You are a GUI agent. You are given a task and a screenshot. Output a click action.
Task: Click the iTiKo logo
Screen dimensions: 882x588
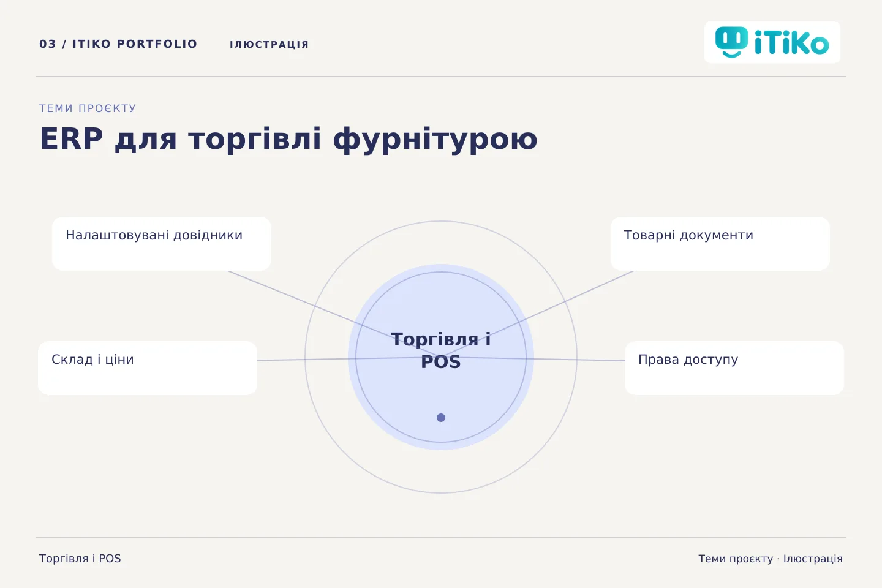[x=772, y=42]
